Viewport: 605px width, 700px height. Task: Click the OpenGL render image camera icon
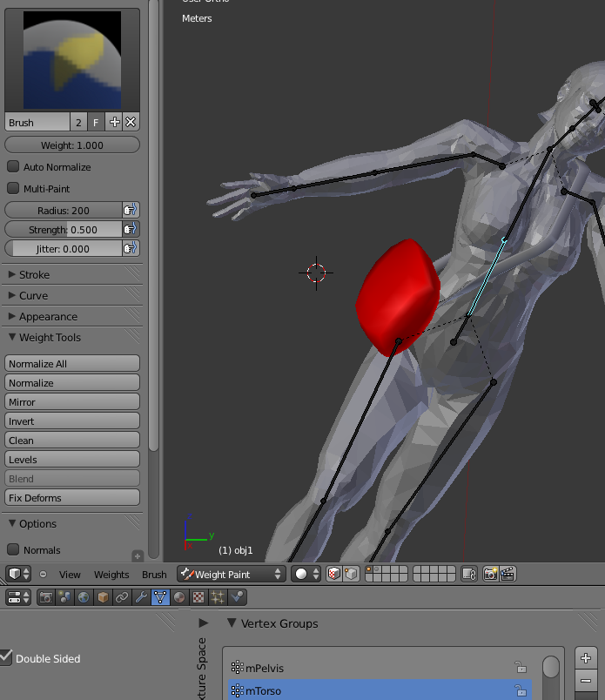pyautogui.click(x=491, y=574)
